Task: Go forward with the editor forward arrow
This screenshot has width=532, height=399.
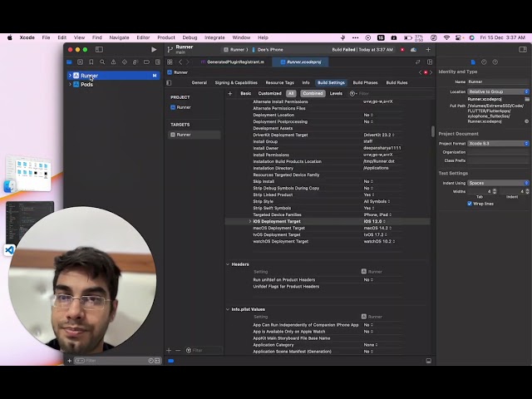Action: 188,62
